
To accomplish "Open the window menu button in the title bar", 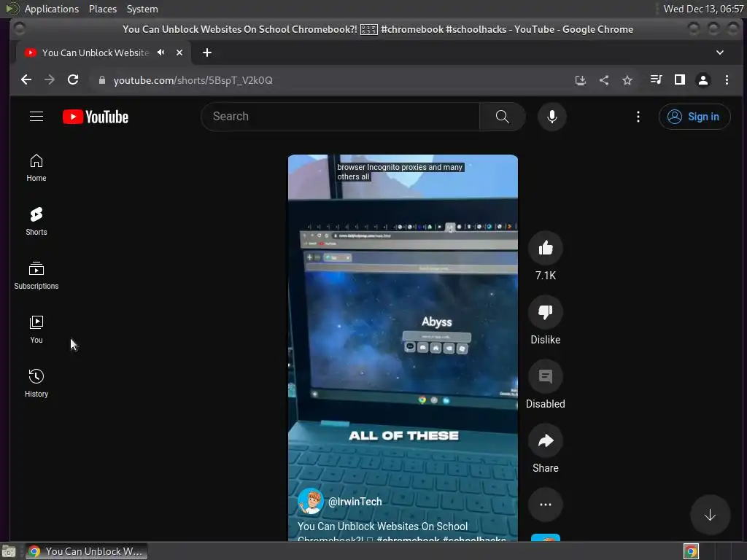I will coord(19,29).
